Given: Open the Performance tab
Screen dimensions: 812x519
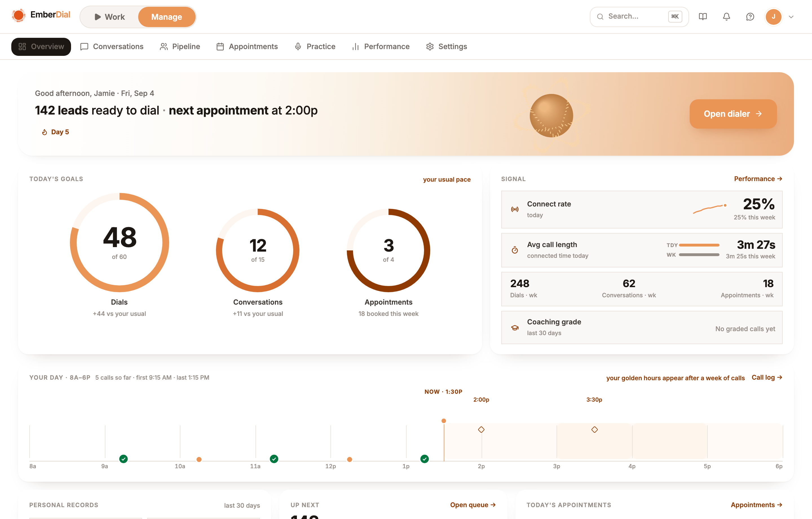Looking at the screenshot, I should point(381,47).
